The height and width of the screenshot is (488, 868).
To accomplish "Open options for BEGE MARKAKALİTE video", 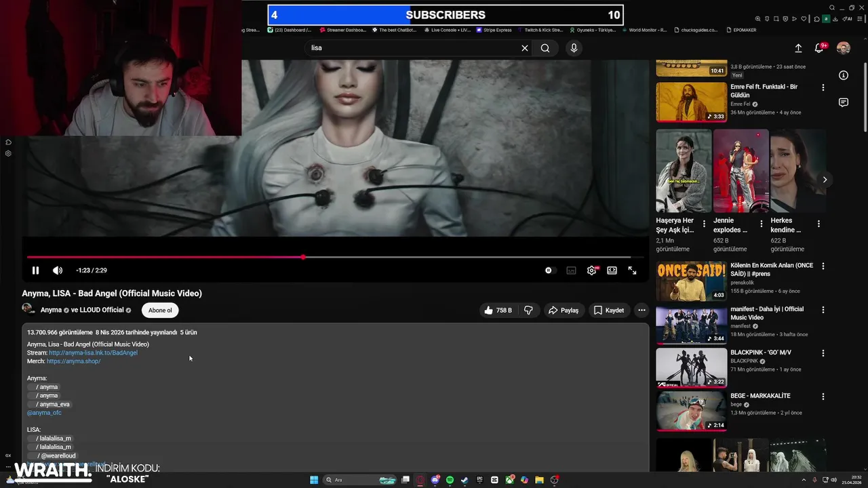I will click(823, 396).
